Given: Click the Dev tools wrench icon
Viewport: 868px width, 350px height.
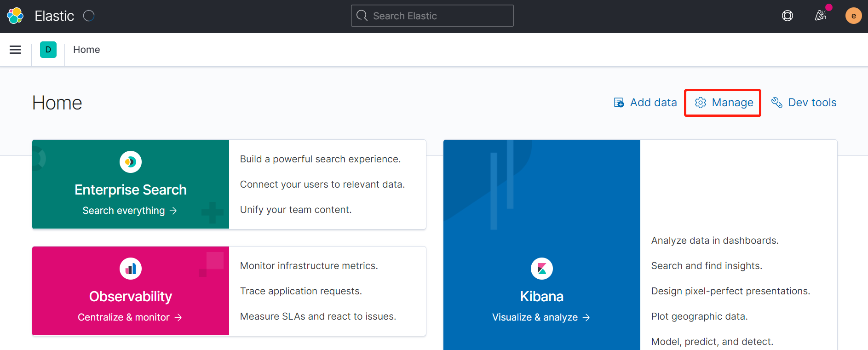Looking at the screenshot, I should pos(777,103).
